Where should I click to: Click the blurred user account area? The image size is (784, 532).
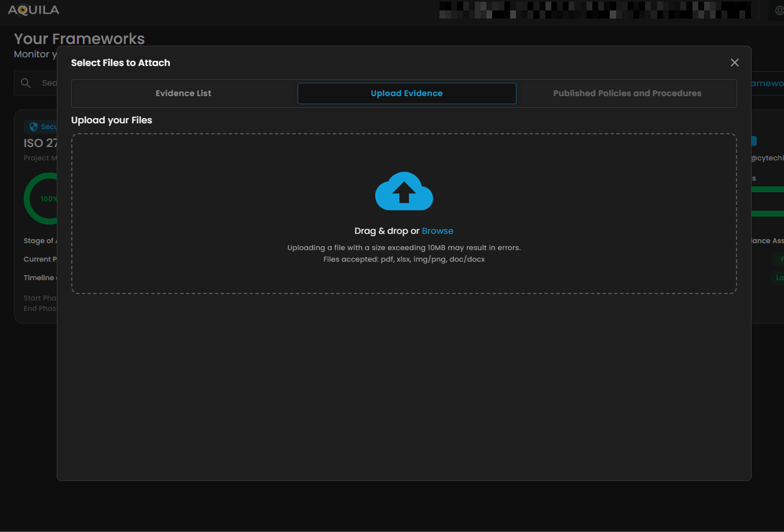click(595, 10)
